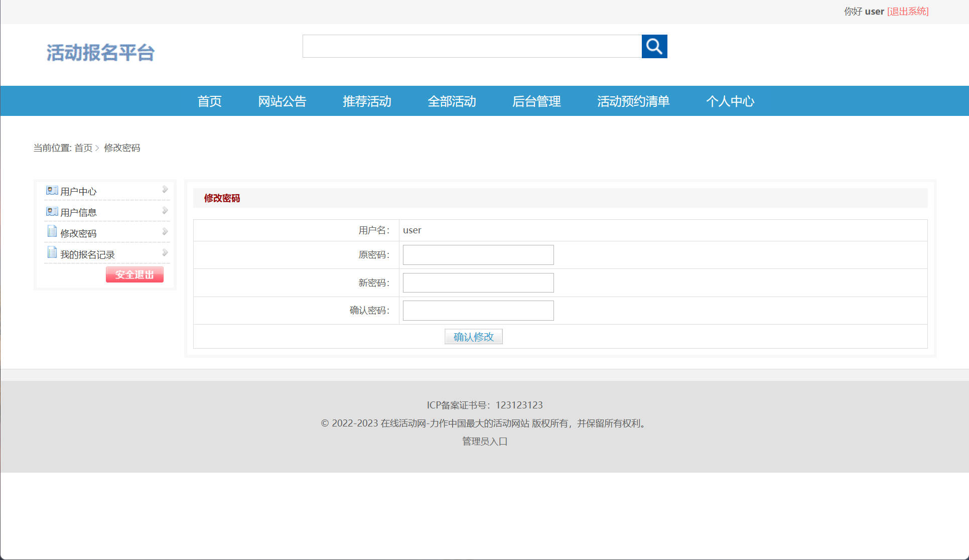
Task: Open the 全部活动 navigation tab
Action: point(452,101)
